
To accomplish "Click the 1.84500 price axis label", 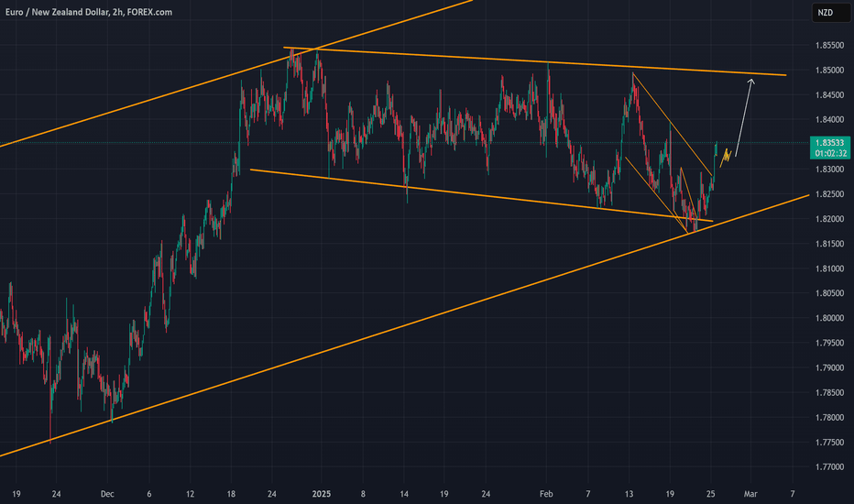I will click(829, 94).
